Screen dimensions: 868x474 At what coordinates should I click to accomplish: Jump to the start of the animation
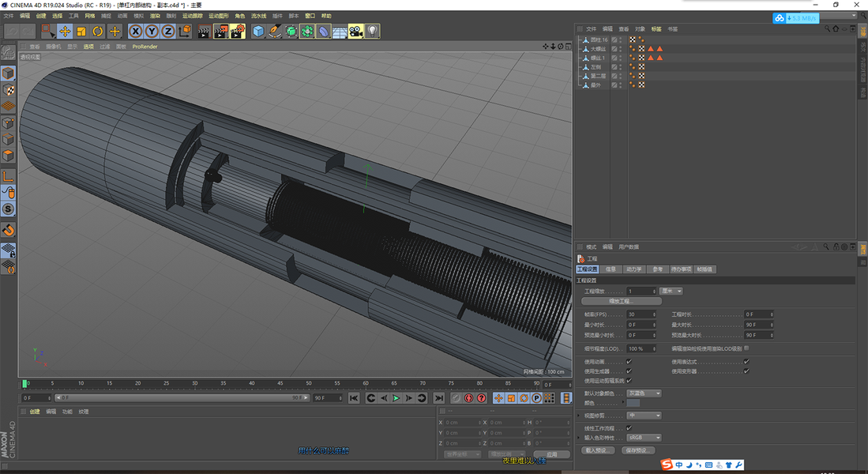(354, 398)
